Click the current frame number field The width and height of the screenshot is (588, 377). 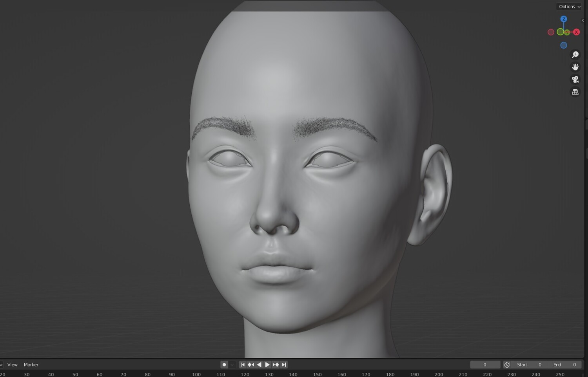(485, 365)
